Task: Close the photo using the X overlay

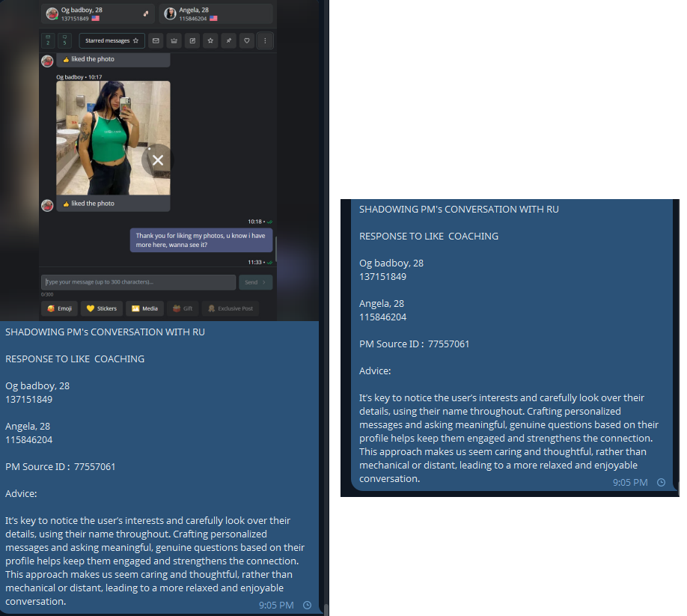Action: click(158, 160)
